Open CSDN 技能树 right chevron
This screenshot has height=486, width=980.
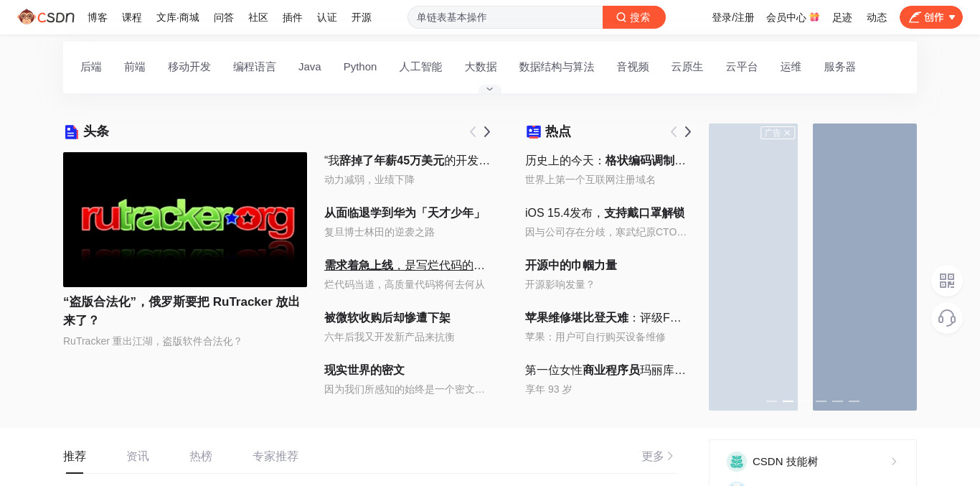tap(894, 462)
